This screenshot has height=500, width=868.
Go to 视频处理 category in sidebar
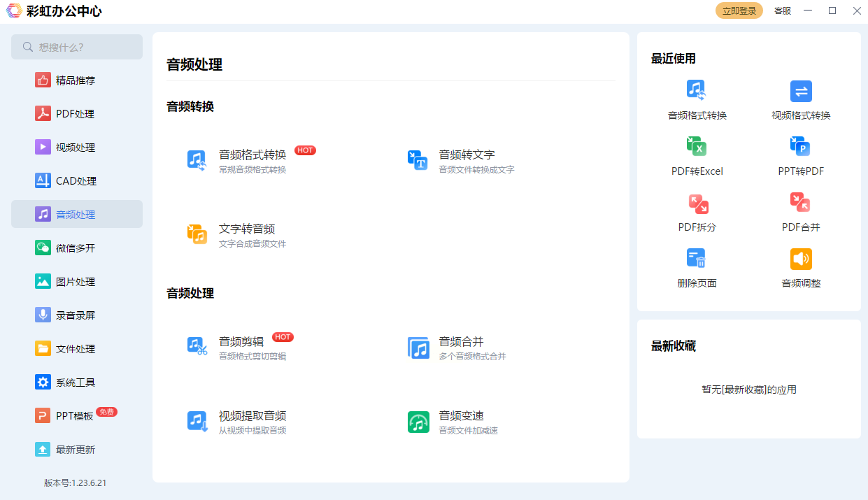pos(76,148)
